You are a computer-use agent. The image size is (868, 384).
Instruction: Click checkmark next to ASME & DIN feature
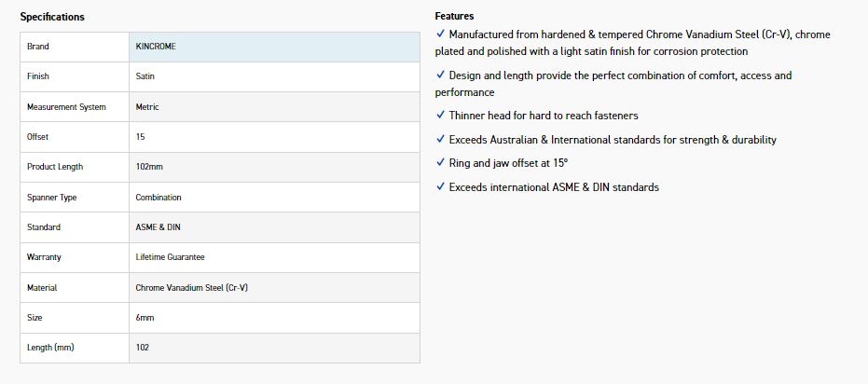440,187
